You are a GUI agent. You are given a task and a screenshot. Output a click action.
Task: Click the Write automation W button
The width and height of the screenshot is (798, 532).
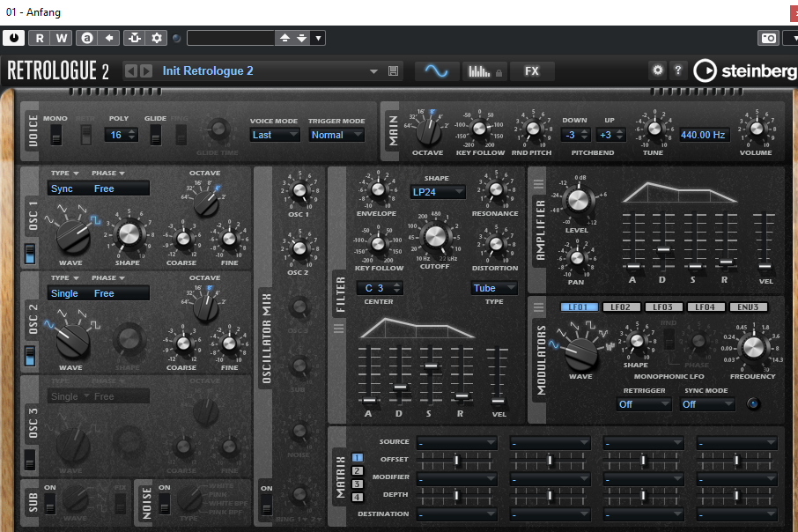[x=62, y=38]
